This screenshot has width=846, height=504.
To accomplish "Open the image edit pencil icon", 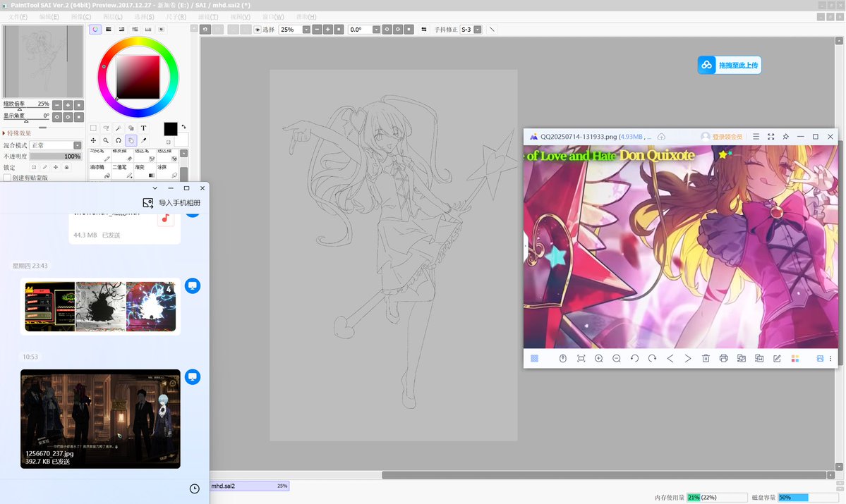I will coord(777,359).
